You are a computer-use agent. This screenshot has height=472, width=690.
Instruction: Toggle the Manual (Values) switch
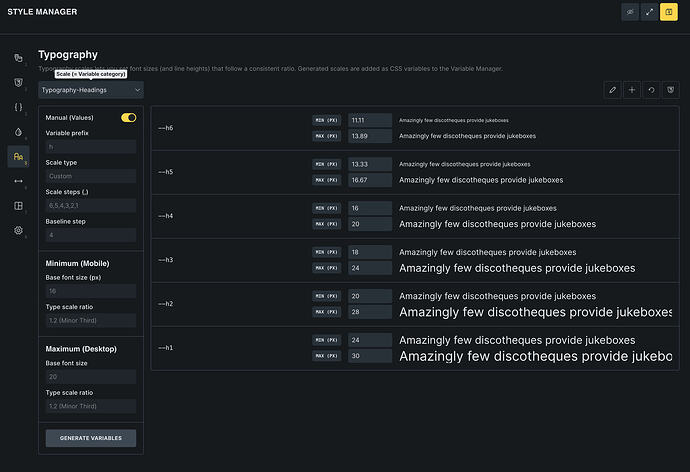pos(129,118)
